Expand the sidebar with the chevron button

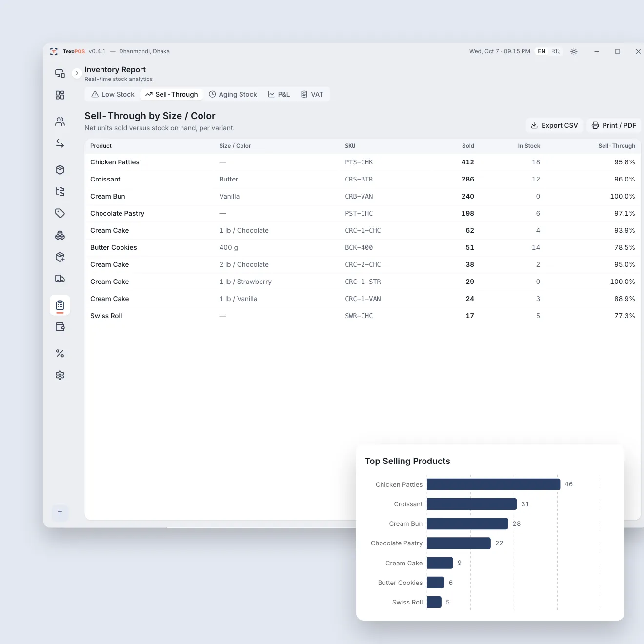(x=77, y=73)
